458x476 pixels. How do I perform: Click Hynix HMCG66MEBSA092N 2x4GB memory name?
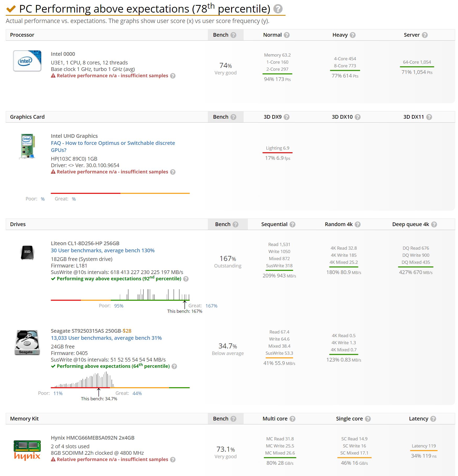(x=93, y=438)
